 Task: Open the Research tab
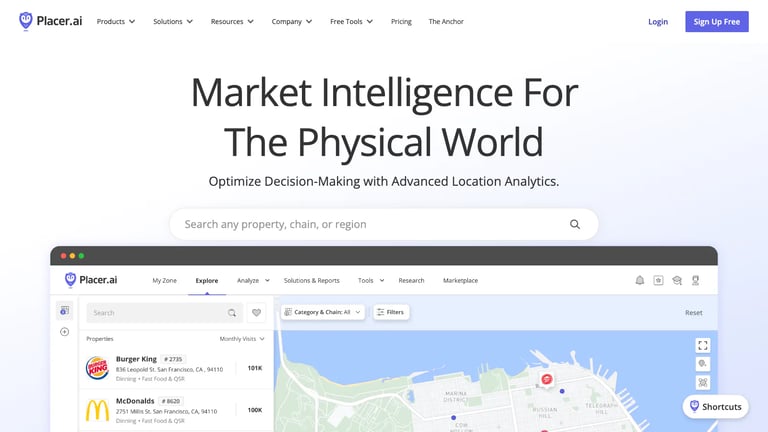pos(411,281)
